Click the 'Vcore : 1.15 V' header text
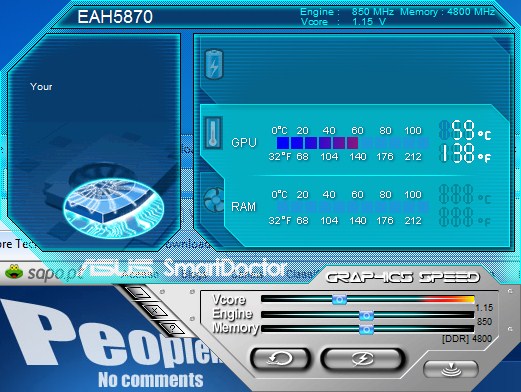521x392 pixels. 343,22
